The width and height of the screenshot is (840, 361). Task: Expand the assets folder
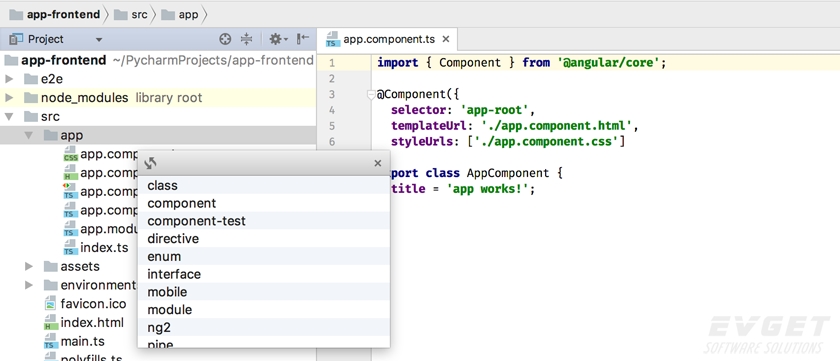(x=29, y=266)
